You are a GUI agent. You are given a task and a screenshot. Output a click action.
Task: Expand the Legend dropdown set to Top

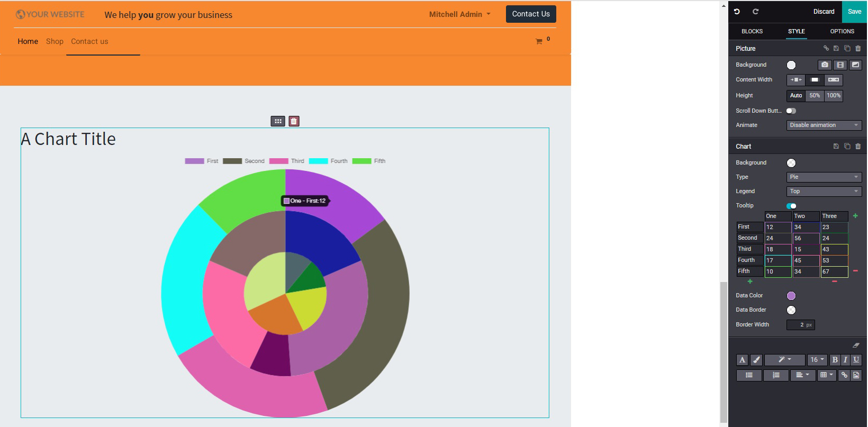(x=824, y=192)
